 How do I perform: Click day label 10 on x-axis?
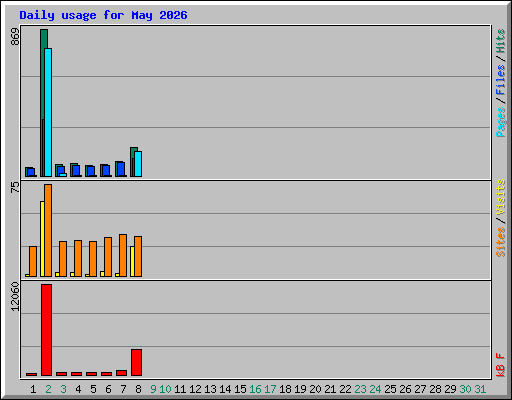coord(165,389)
